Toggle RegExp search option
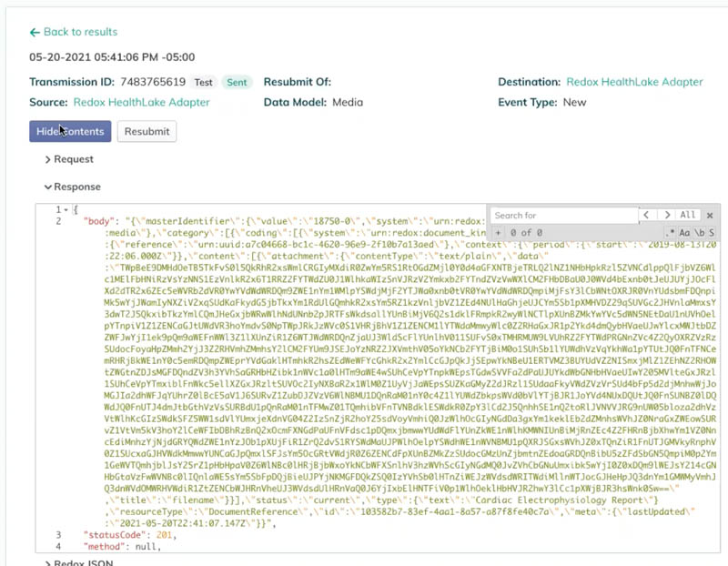 [x=670, y=233]
